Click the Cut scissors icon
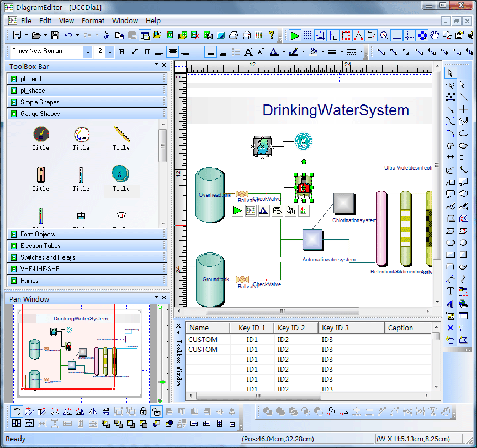Screen dimensions: 477x448 tap(107, 35)
